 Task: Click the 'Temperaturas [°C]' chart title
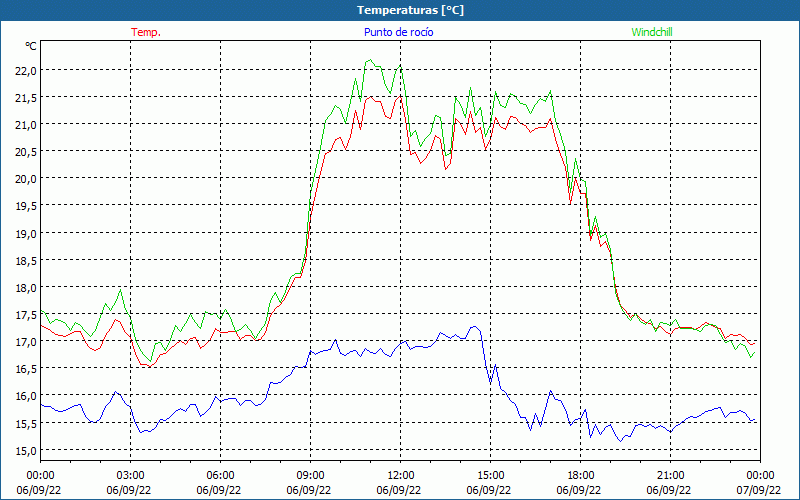410,10
